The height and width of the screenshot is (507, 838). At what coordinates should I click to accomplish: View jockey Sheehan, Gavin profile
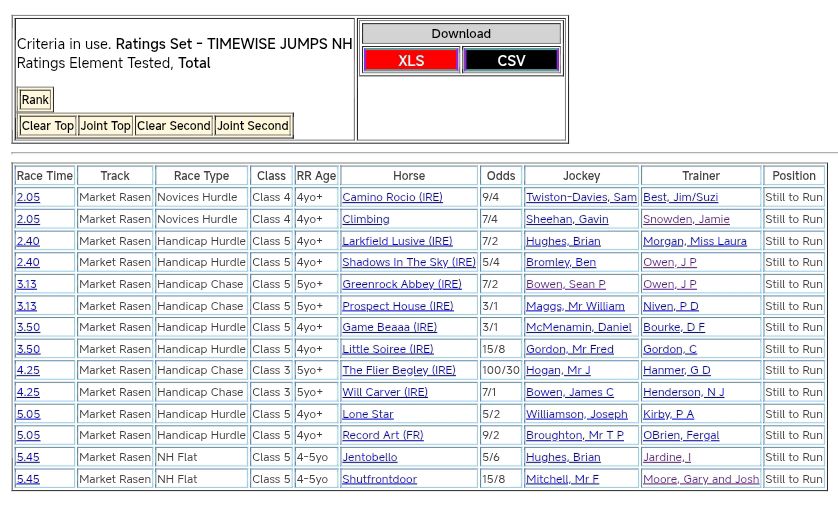pyautogui.click(x=567, y=220)
